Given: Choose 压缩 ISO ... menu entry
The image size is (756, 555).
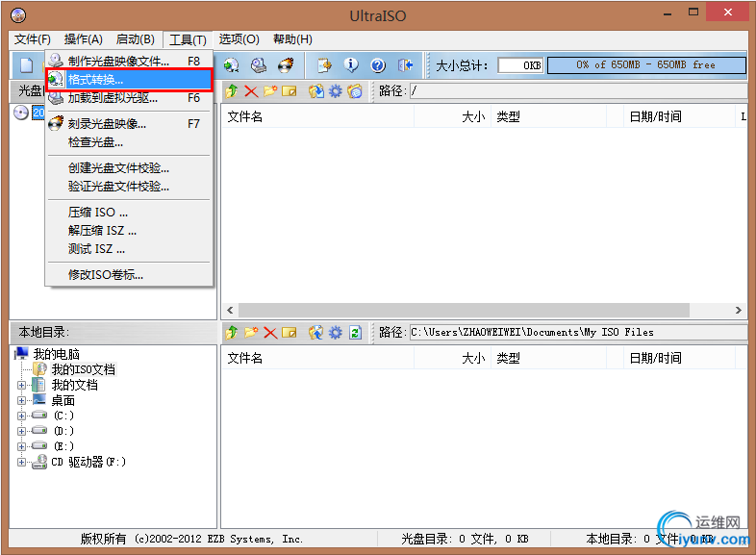Looking at the screenshot, I should pyautogui.click(x=129, y=213).
